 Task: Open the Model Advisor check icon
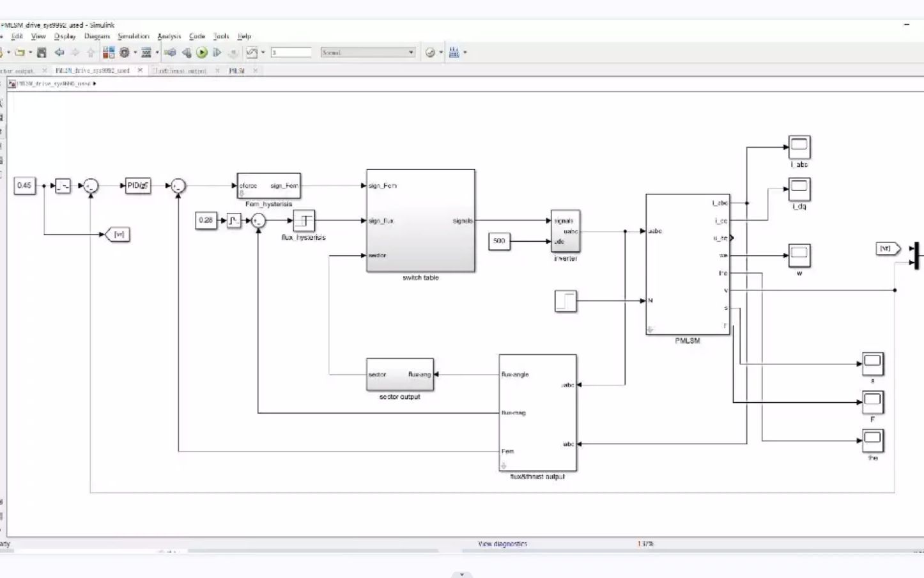click(x=431, y=52)
